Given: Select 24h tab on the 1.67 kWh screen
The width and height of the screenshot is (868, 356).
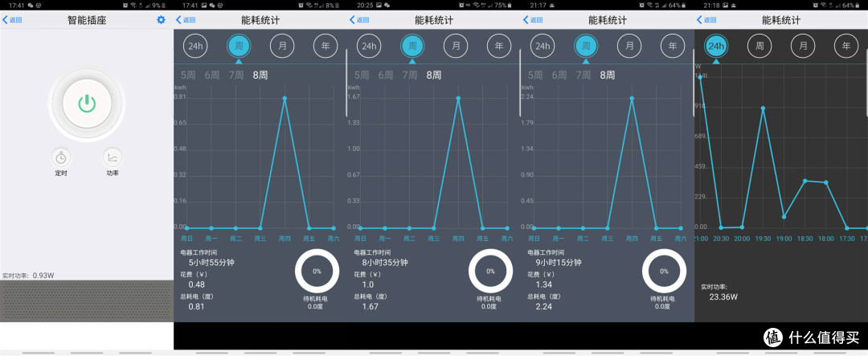Looking at the screenshot, I should (369, 46).
